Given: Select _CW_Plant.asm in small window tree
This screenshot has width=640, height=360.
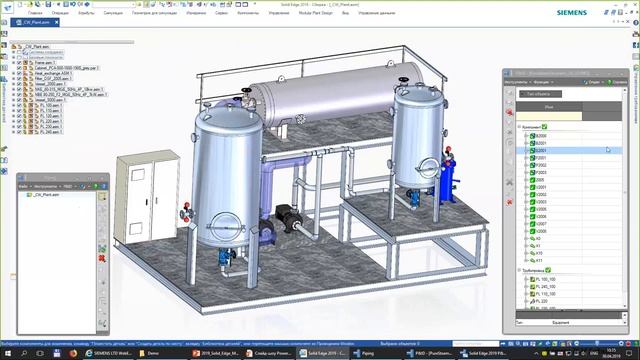Looking at the screenshot, I should click(47, 195).
